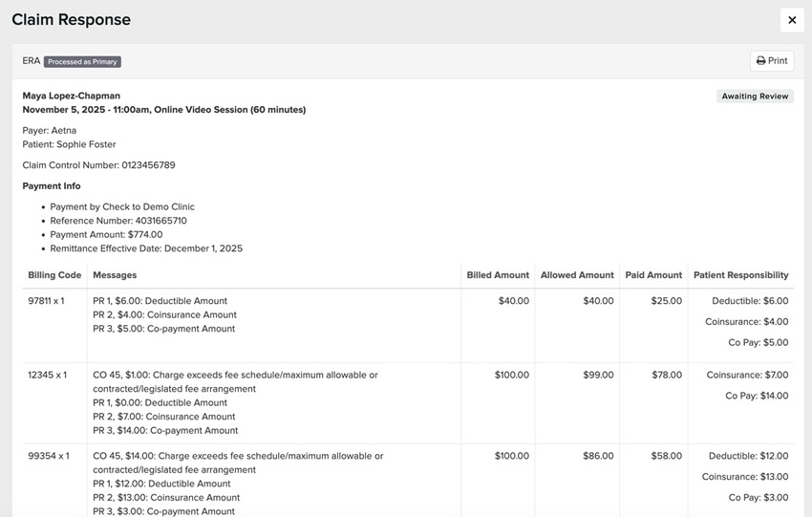Click the Payment Info heading
812x517 pixels.
(x=52, y=186)
